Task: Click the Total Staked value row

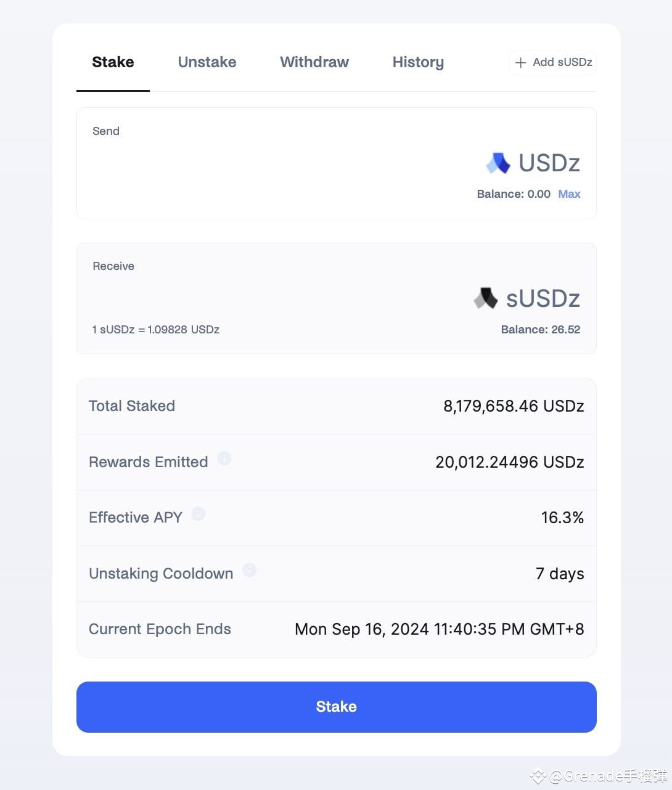Action: pos(337,406)
